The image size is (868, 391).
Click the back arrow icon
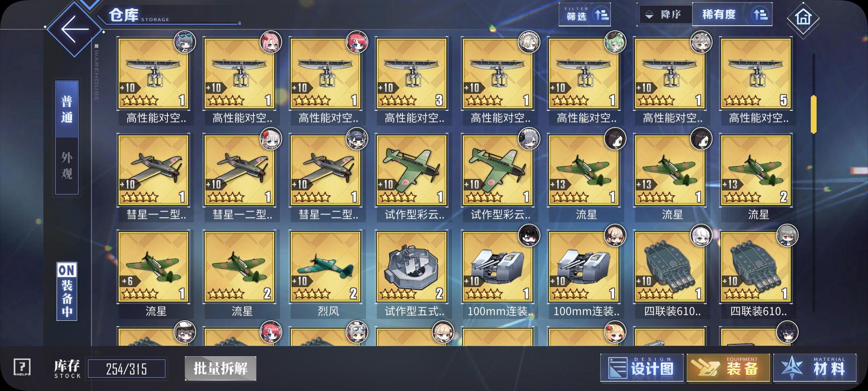[x=75, y=29]
